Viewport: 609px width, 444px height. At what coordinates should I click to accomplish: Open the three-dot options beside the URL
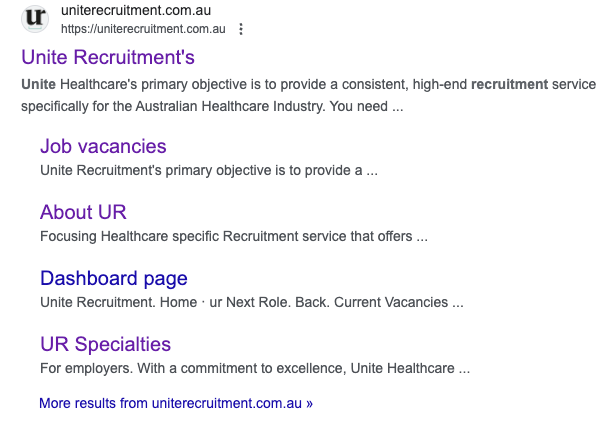tap(241, 29)
